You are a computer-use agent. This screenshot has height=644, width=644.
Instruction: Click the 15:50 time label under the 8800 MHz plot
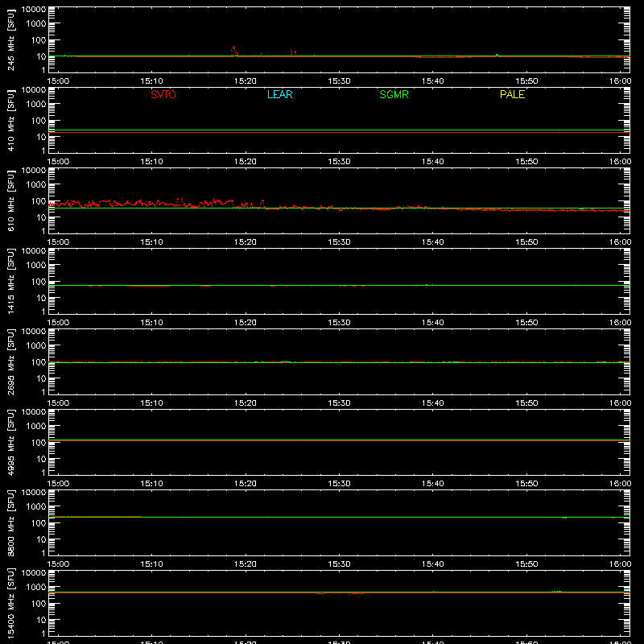tap(526, 564)
